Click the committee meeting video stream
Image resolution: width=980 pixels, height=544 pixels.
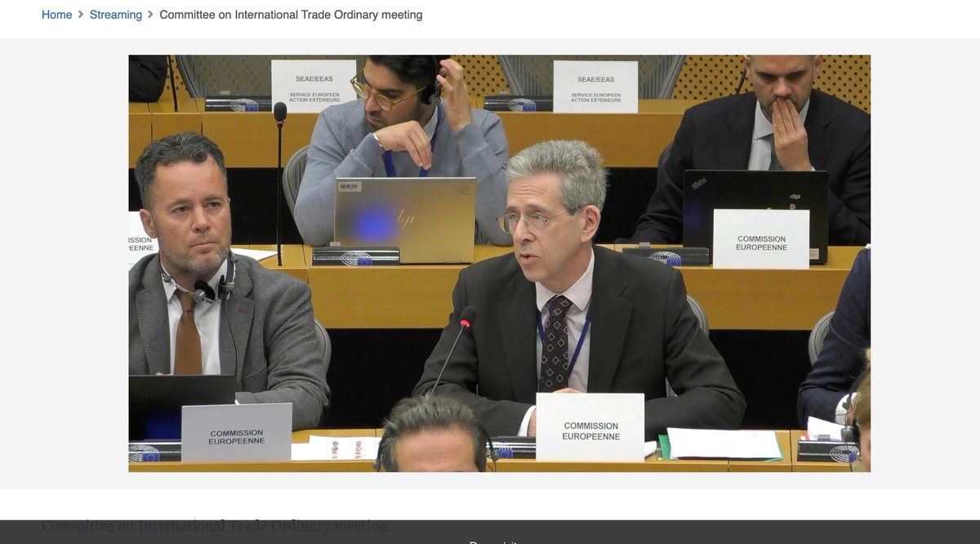(x=499, y=263)
